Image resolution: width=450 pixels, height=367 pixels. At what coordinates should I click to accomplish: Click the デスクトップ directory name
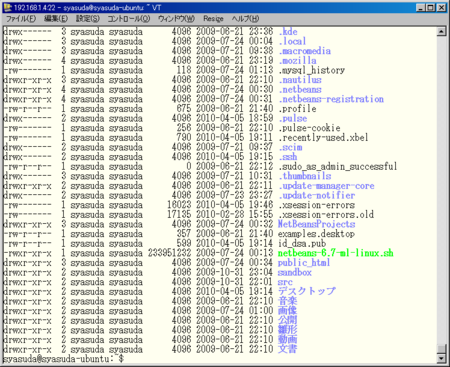307,291
